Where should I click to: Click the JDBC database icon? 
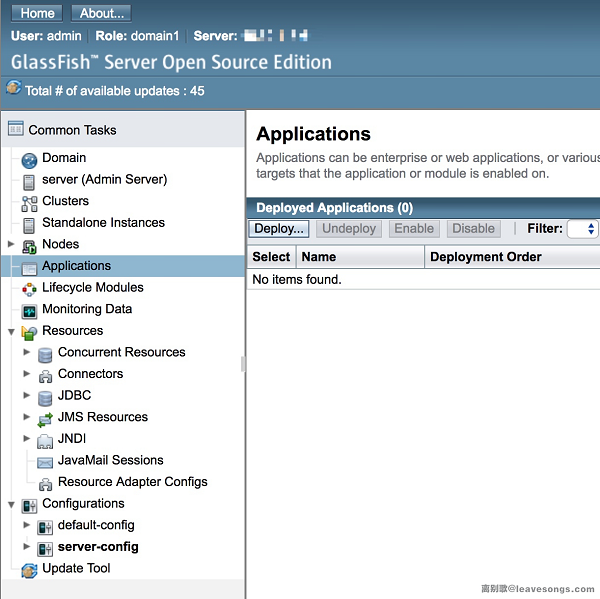(45, 396)
